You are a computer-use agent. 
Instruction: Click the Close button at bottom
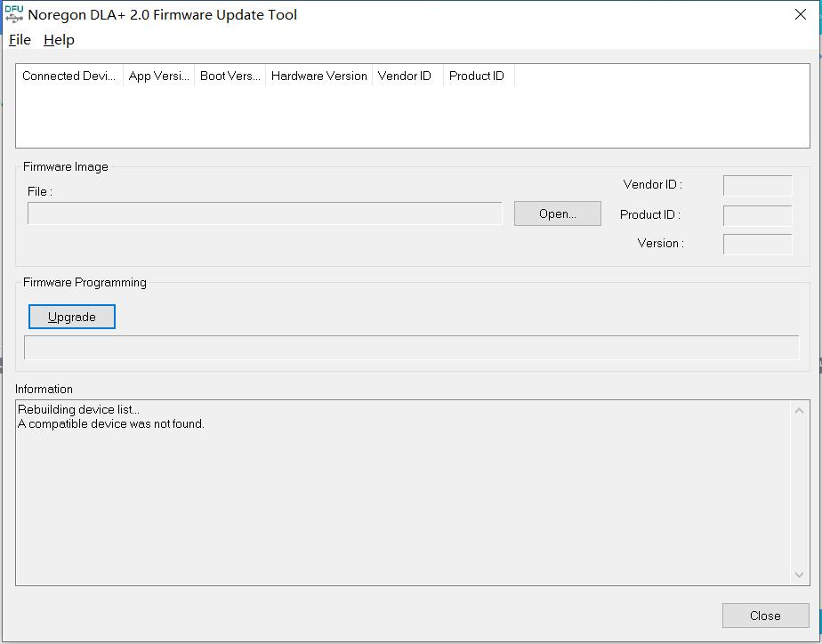[765, 616]
